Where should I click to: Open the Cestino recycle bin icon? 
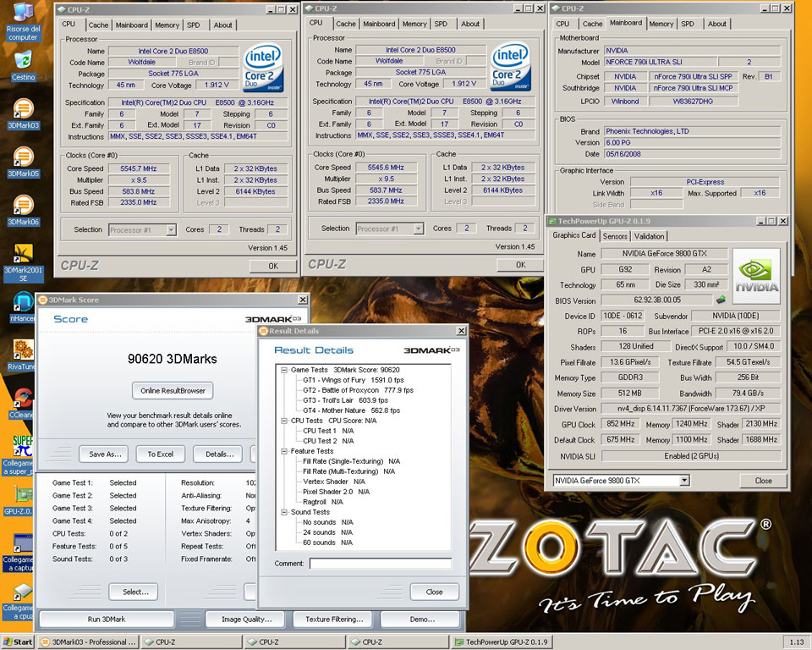click(23, 66)
